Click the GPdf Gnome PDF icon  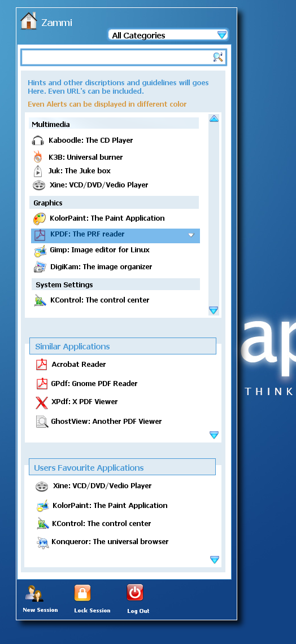[x=42, y=384]
